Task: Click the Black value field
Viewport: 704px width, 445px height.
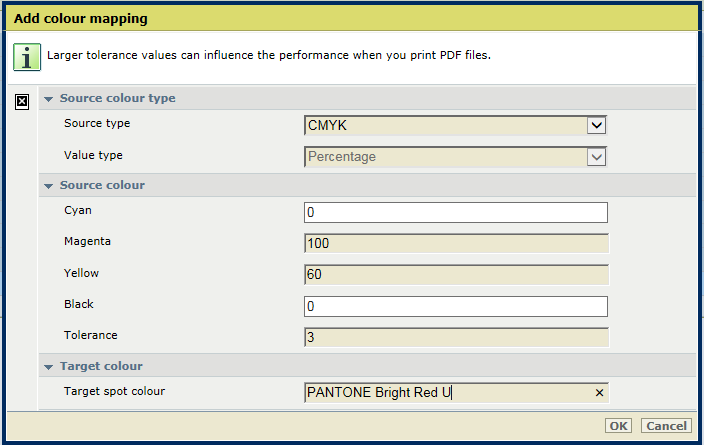Action: click(456, 306)
